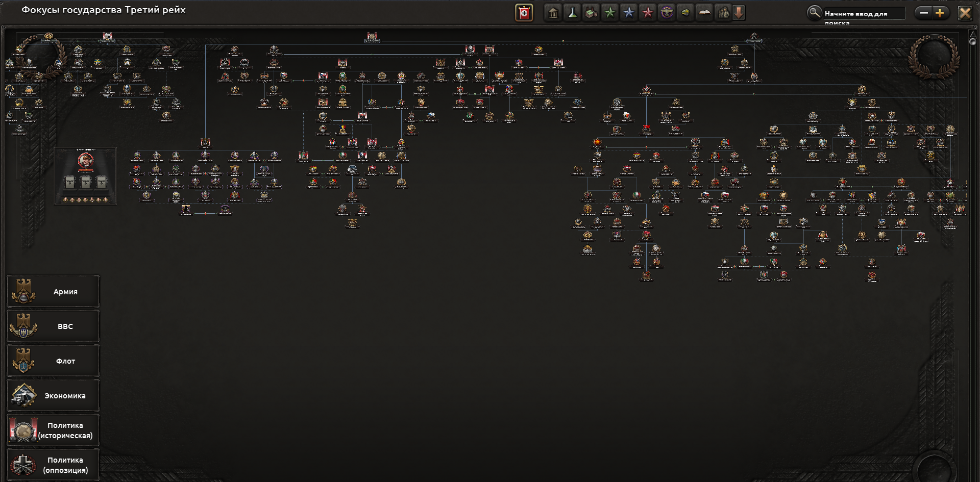This screenshot has width=980, height=482.
Task: Toggle the green star filter
Action: tap(609, 13)
